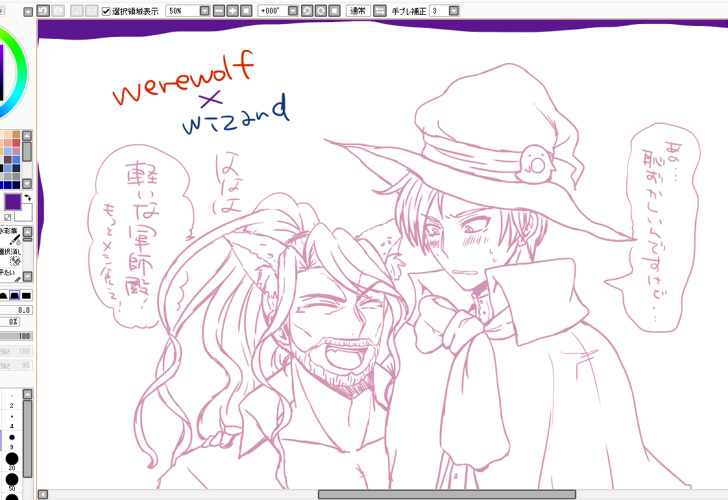
Task: Select the watercolor brush (水彩筆) tool
Action: coord(10,236)
